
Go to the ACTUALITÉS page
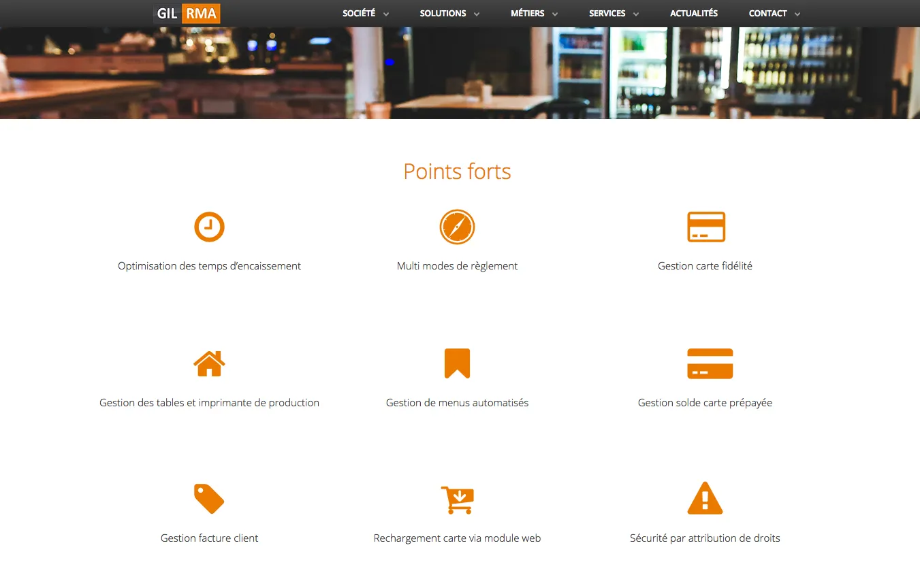coord(693,14)
